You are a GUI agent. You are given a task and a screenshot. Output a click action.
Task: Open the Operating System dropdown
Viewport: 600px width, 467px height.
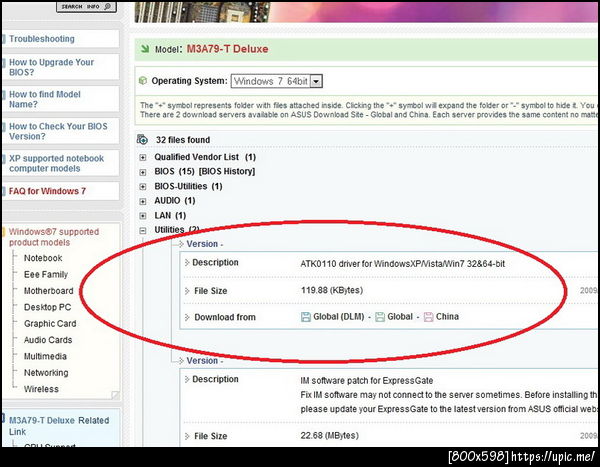(x=276, y=81)
